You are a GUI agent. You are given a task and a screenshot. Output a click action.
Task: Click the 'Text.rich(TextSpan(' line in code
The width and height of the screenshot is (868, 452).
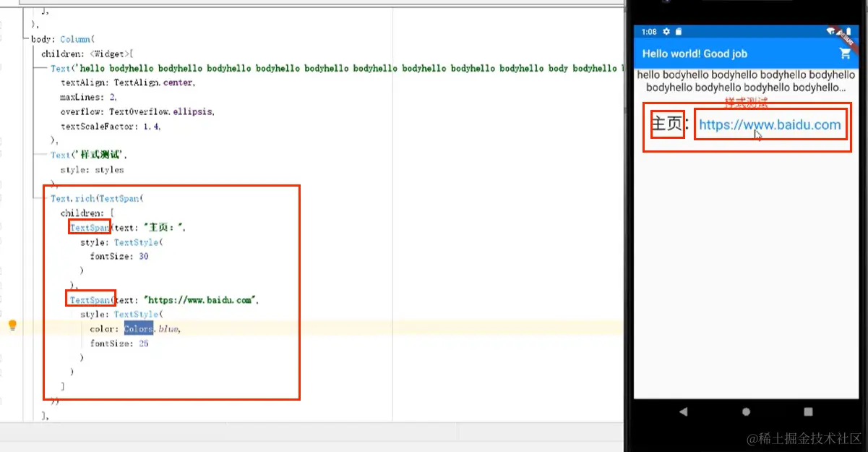click(98, 198)
